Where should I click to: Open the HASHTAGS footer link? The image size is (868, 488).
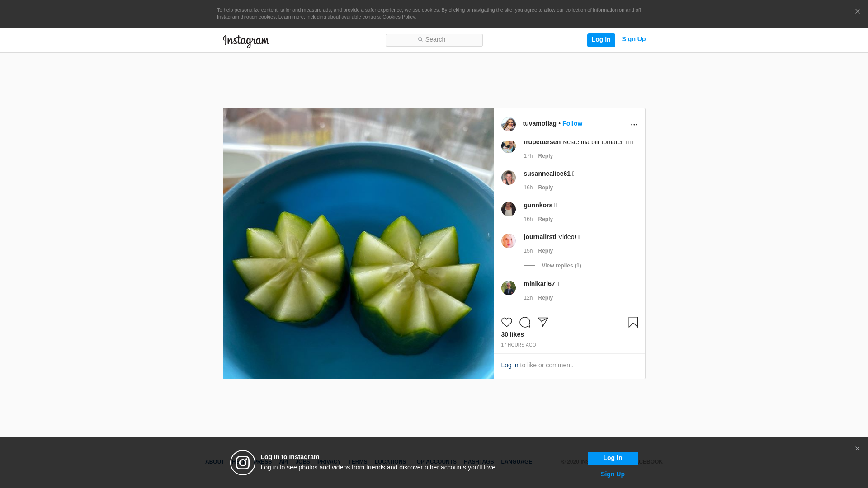coord(478,462)
